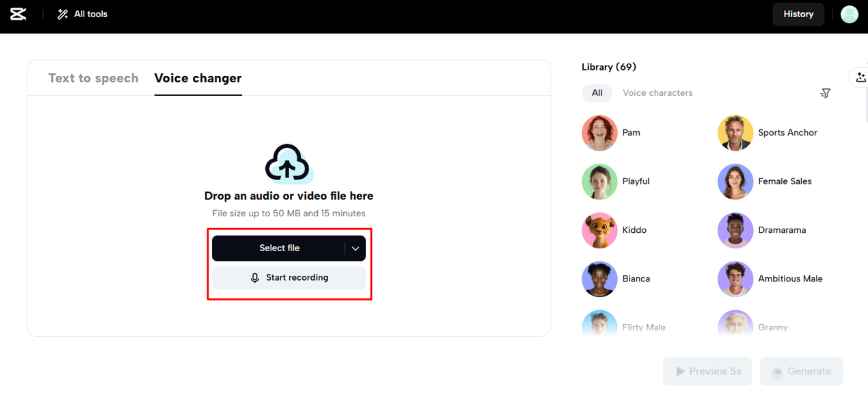
Task: Open the profile avatar in top bar
Action: pyautogui.click(x=849, y=14)
